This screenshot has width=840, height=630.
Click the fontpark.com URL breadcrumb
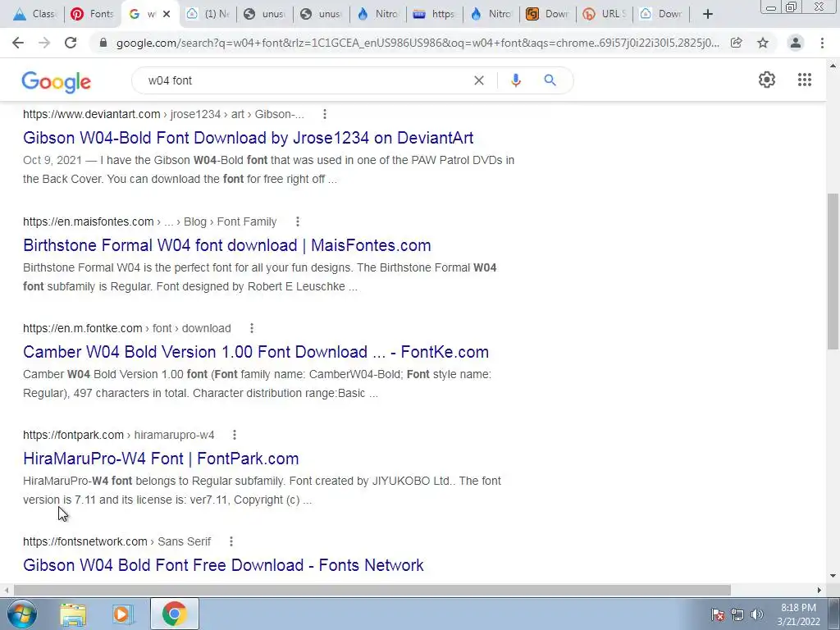point(118,435)
